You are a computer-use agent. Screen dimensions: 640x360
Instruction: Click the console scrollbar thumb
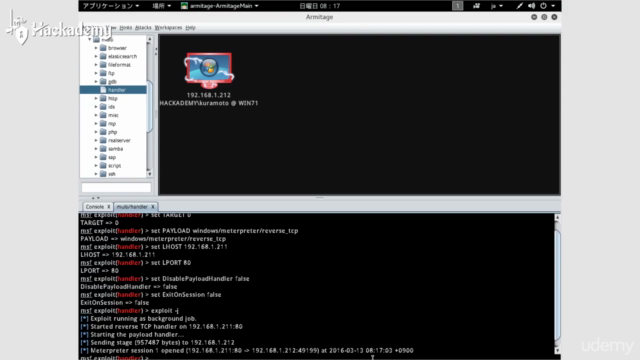pyautogui.click(x=557, y=284)
